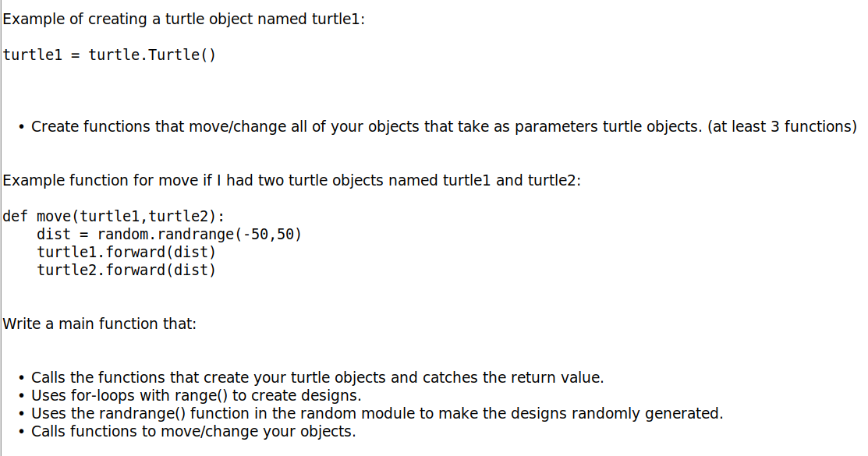Click the code line 'turtle1.forward(dist)'

pyautogui.click(x=127, y=253)
